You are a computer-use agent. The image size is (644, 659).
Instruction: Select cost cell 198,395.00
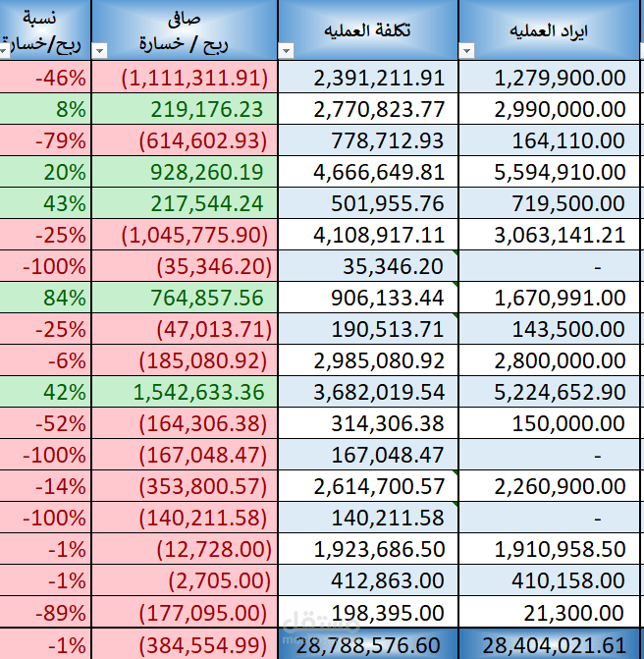click(368, 612)
